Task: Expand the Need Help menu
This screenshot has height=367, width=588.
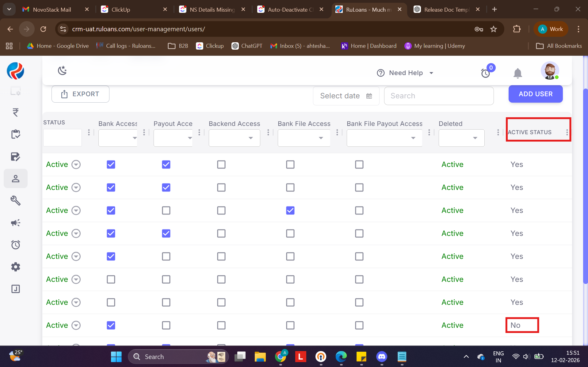Action: click(405, 73)
